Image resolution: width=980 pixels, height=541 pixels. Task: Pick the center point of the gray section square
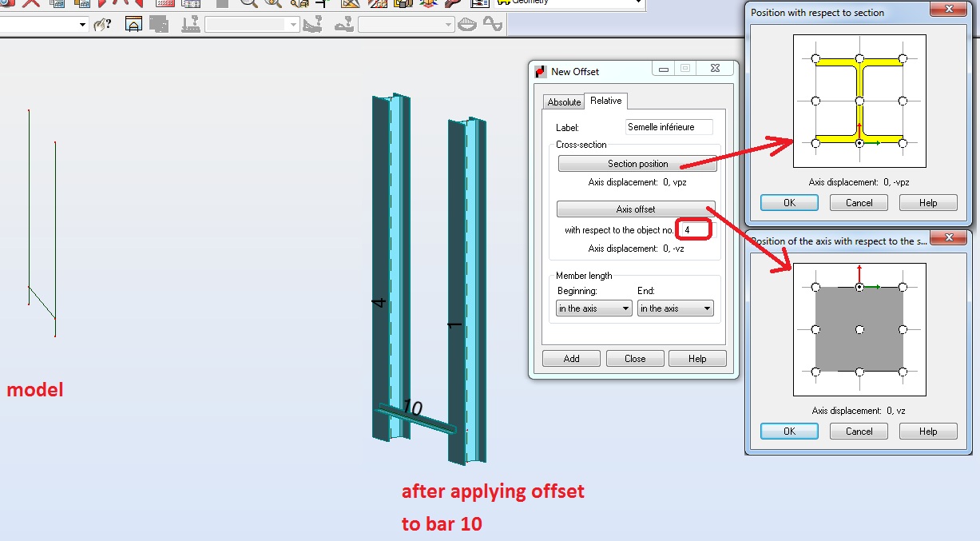[x=859, y=330]
